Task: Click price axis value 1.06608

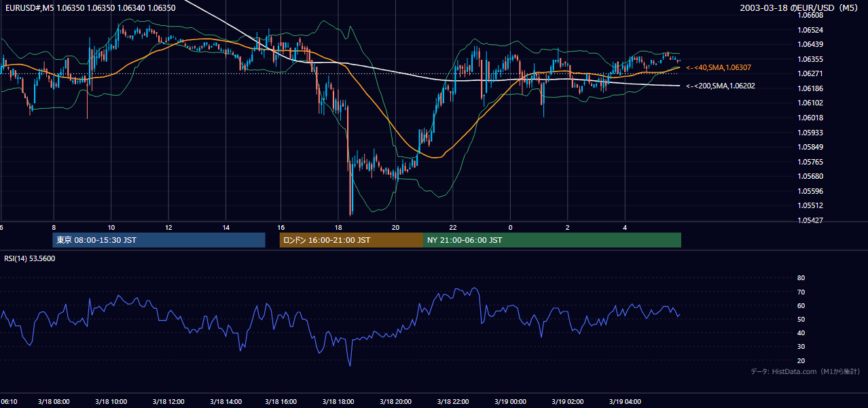Action: click(810, 15)
